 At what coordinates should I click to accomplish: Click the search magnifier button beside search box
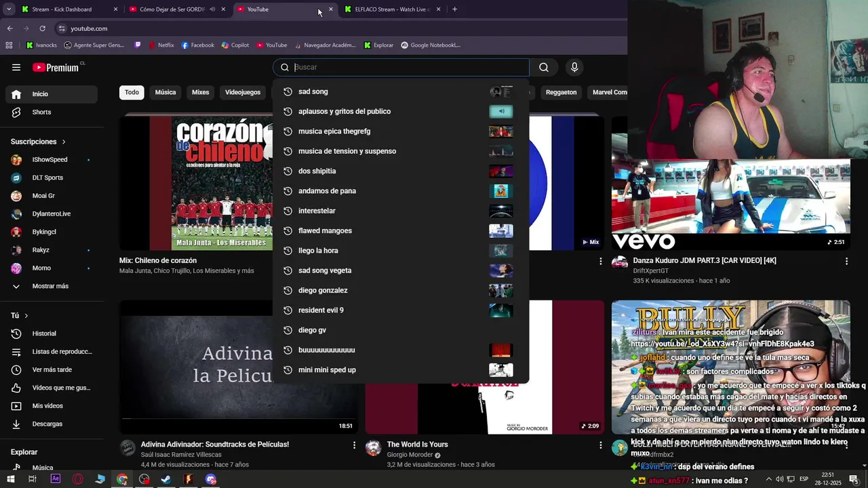pyautogui.click(x=544, y=67)
